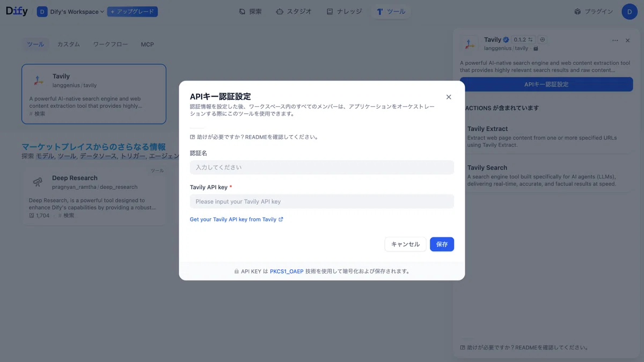
Task: Switch to the カスタム tab
Action: click(69, 44)
